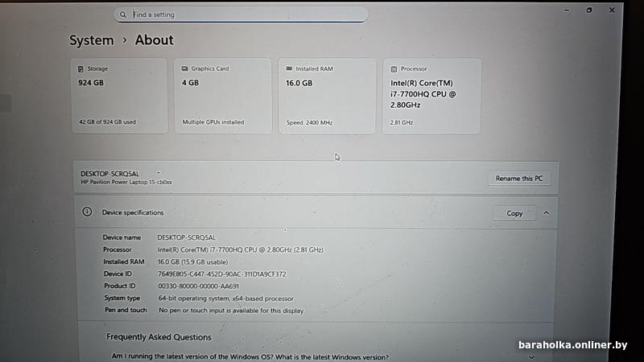Click the Device specifications info icon
The height and width of the screenshot is (362, 644).
[87, 212]
